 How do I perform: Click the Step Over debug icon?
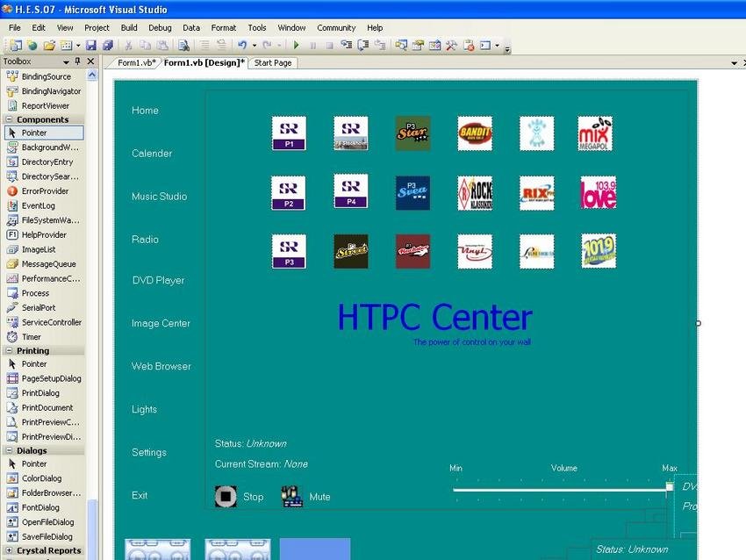(x=363, y=45)
